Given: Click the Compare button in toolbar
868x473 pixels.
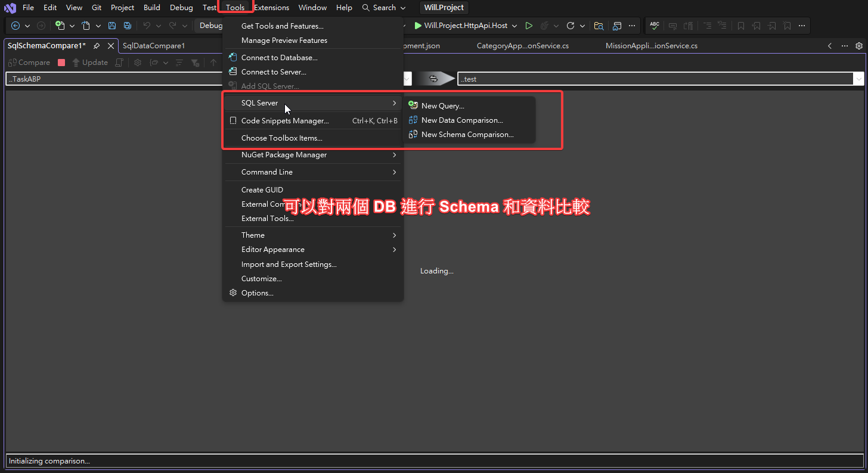Looking at the screenshot, I should (x=29, y=63).
